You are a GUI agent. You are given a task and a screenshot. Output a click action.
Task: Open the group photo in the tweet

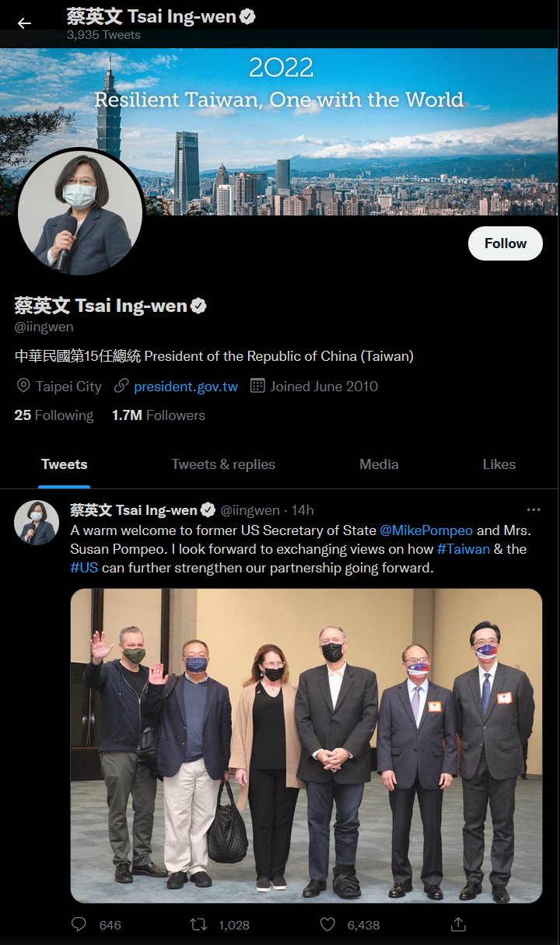tap(306, 746)
